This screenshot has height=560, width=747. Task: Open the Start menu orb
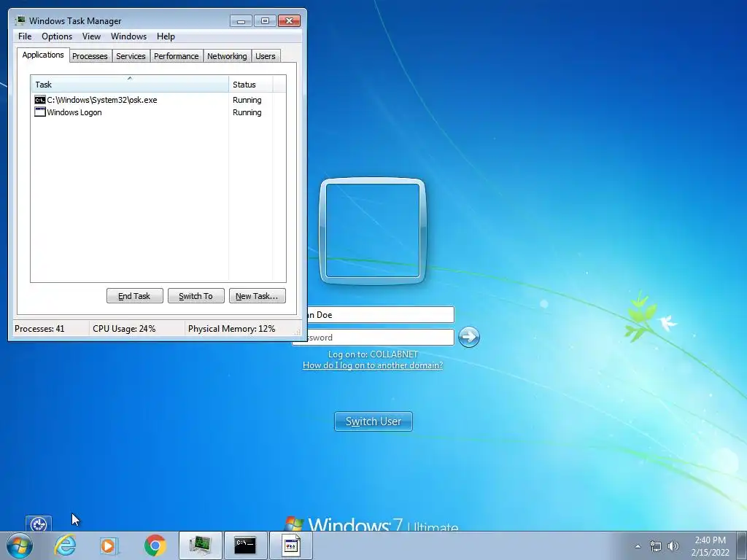pos(19,545)
